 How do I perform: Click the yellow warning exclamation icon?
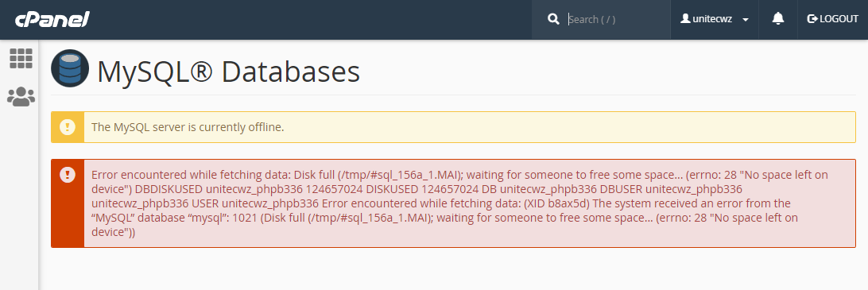68,127
